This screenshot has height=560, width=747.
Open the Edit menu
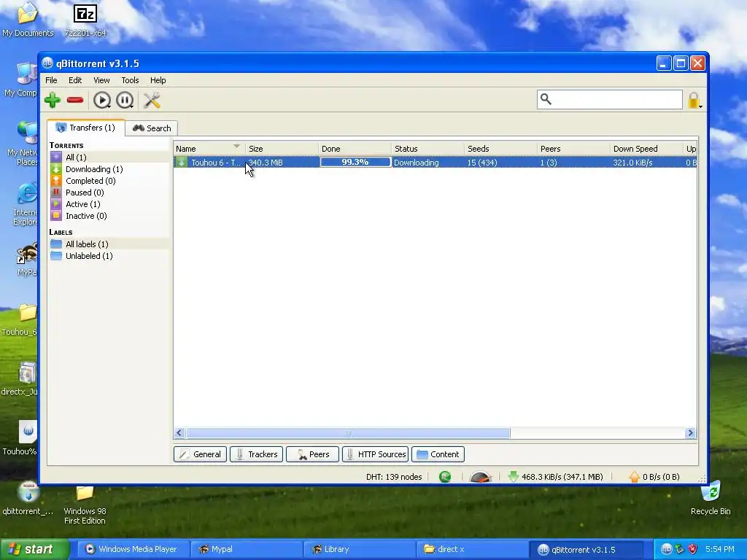pyautogui.click(x=75, y=80)
